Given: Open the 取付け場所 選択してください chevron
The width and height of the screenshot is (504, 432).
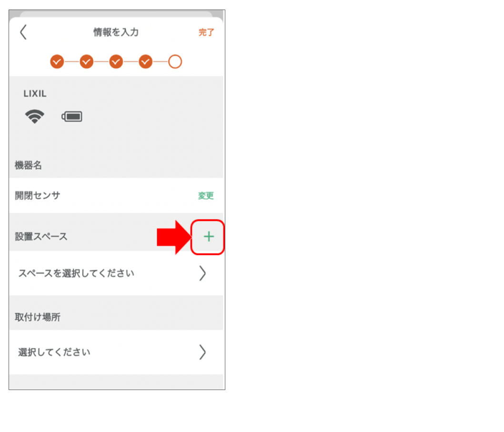Looking at the screenshot, I should click(x=202, y=352).
